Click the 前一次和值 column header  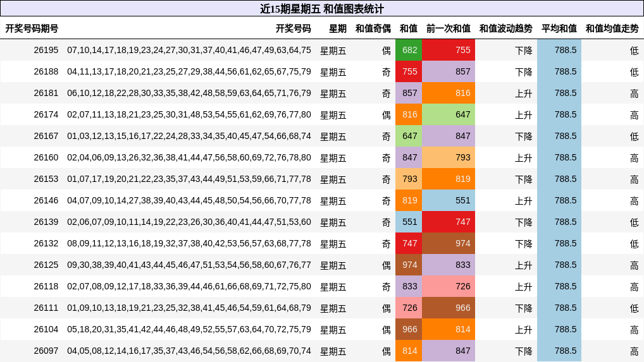[449, 28]
